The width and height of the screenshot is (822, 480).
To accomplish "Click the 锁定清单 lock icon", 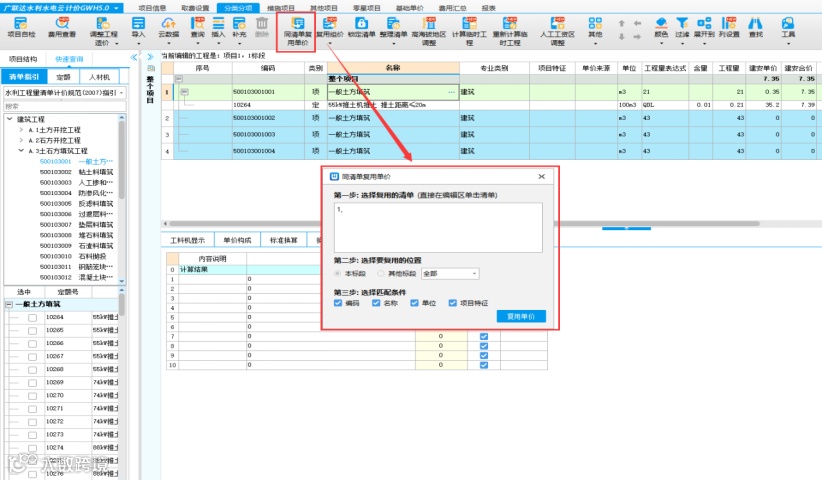I will 362,28.
